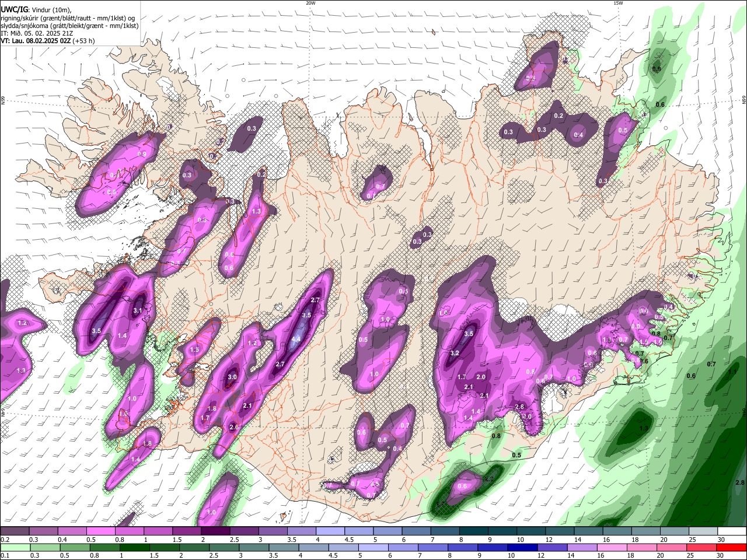Select dark mauve swatch labeled 0.2 in top legend

(15, 531)
